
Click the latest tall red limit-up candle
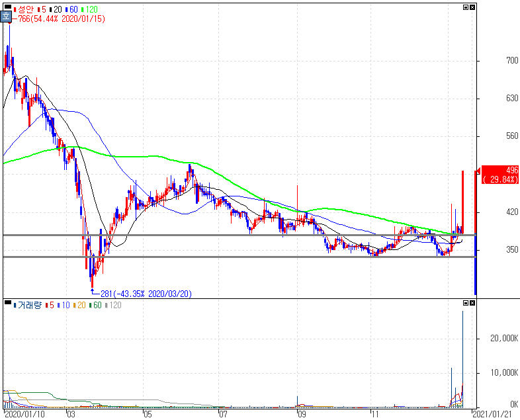pyautogui.click(x=462, y=202)
